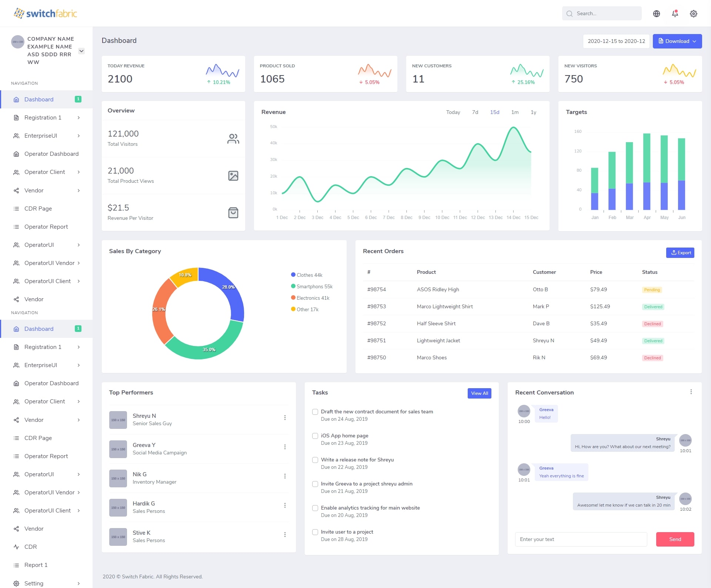Click View All in Tasks panel

[x=479, y=393]
